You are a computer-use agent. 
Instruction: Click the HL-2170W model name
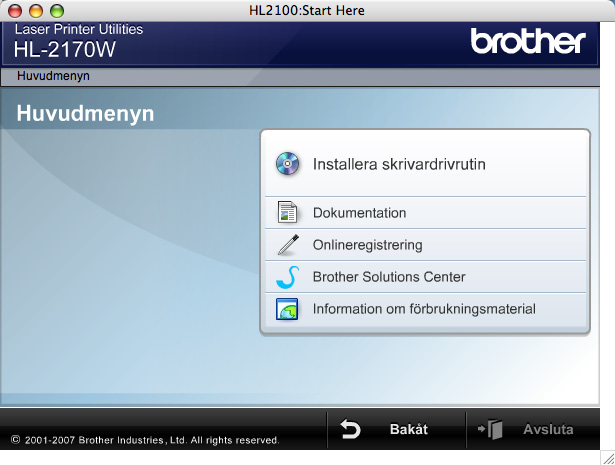tap(65, 49)
